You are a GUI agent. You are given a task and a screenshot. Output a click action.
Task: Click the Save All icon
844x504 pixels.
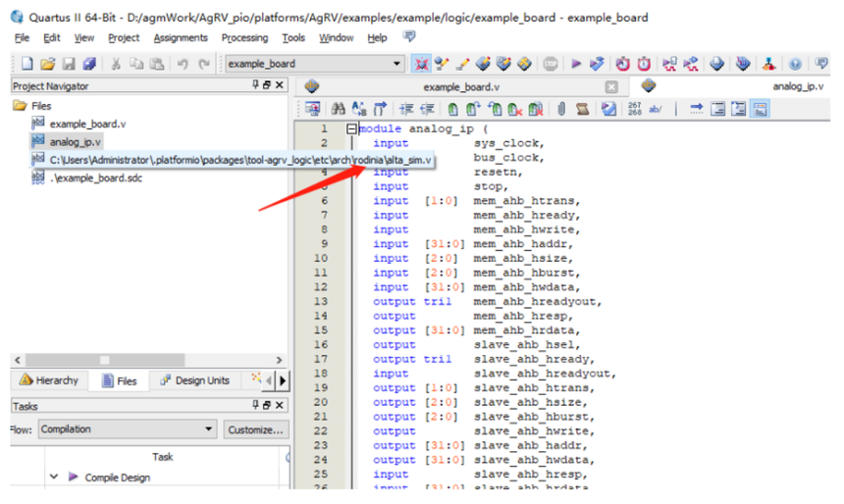click(x=89, y=64)
